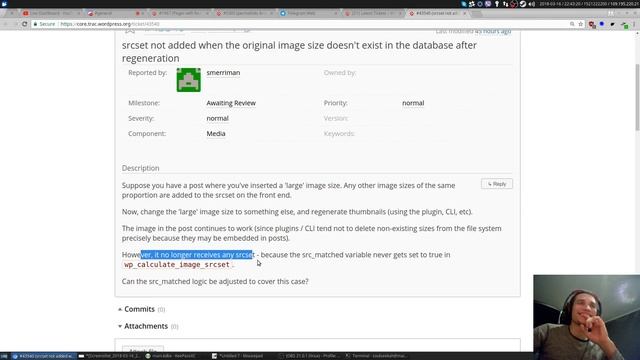Click the ticket title 'srcset not added' heading

[x=299, y=51]
